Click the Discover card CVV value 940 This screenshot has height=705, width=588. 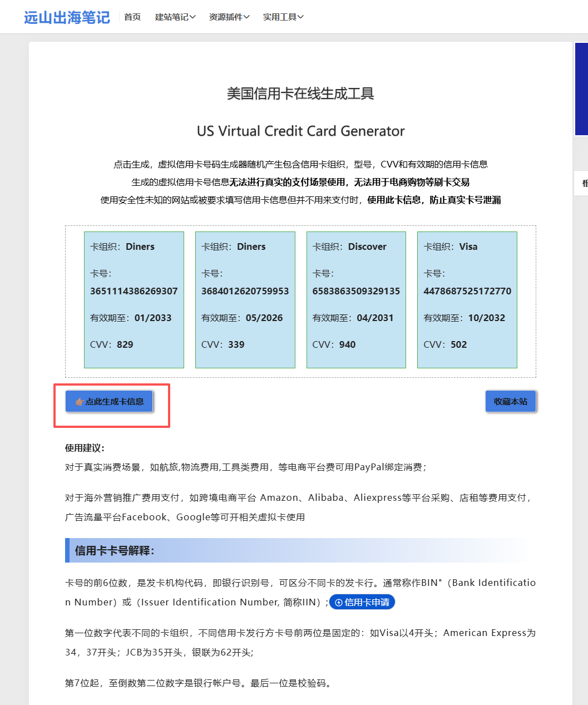pos(347,344)
